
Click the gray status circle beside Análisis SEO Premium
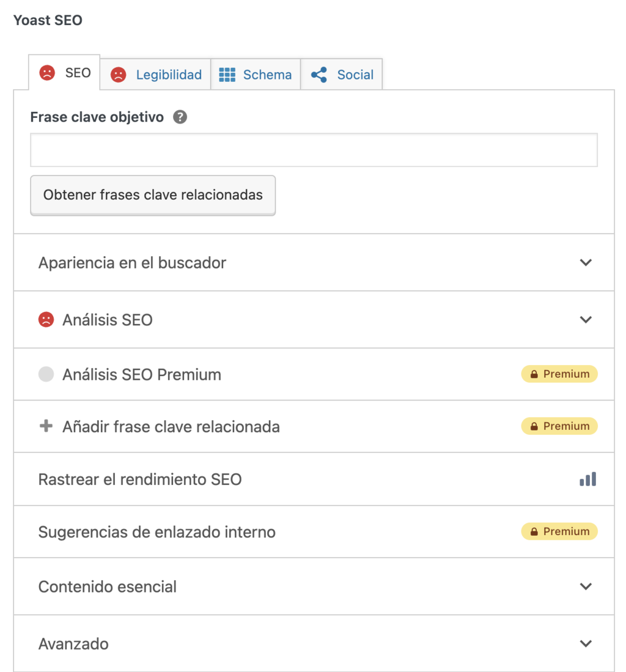[46, 374]
